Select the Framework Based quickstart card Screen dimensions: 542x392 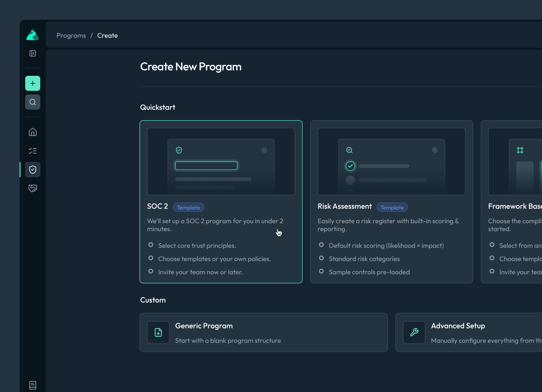pos(511,202)
